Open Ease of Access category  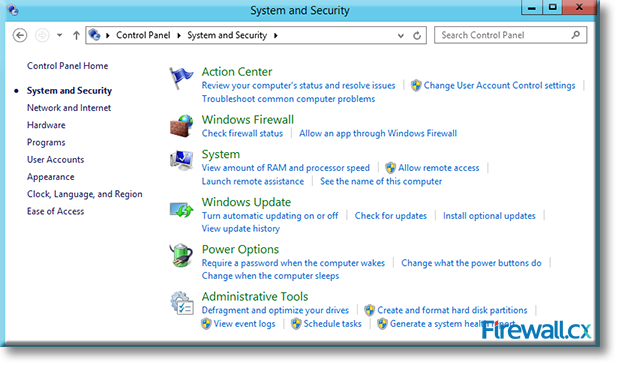55,211
